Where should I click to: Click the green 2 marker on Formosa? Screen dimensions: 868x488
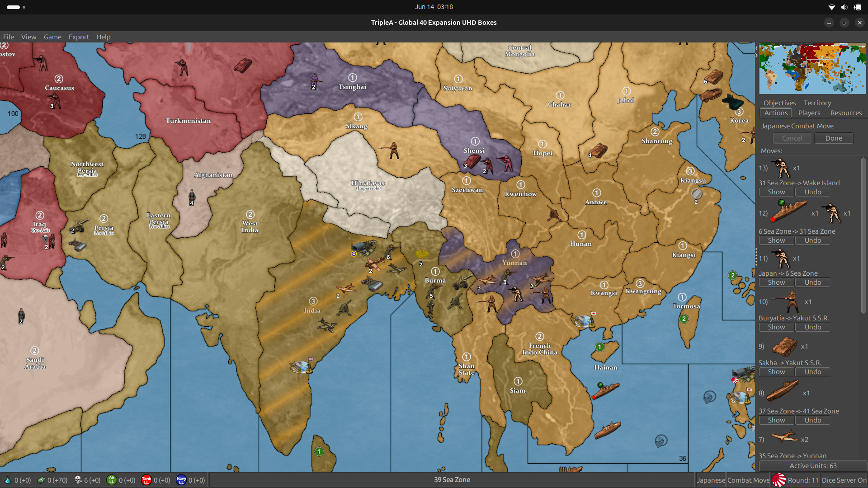coord(684,319)
